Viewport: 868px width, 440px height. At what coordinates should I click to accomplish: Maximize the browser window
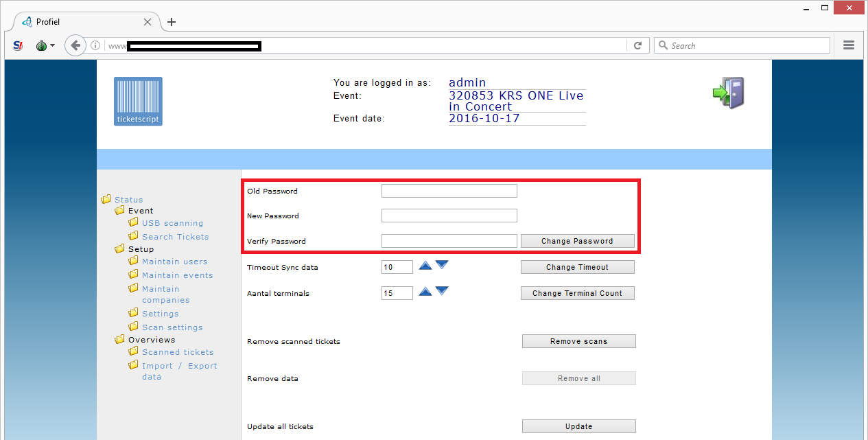coord(825,7)
